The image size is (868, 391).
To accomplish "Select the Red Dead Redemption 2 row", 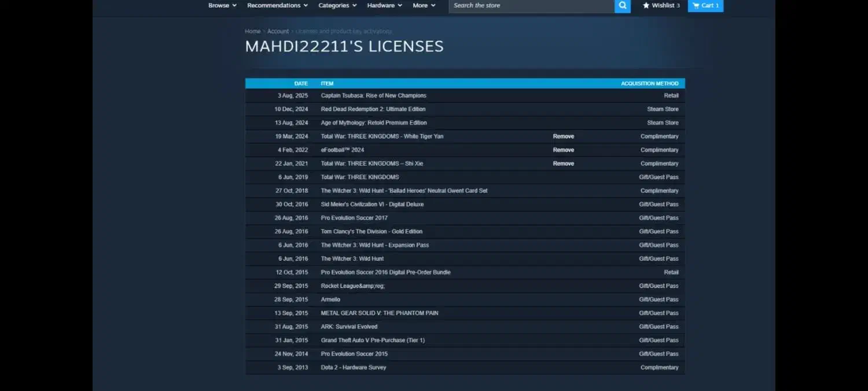I will click(373, 109).
